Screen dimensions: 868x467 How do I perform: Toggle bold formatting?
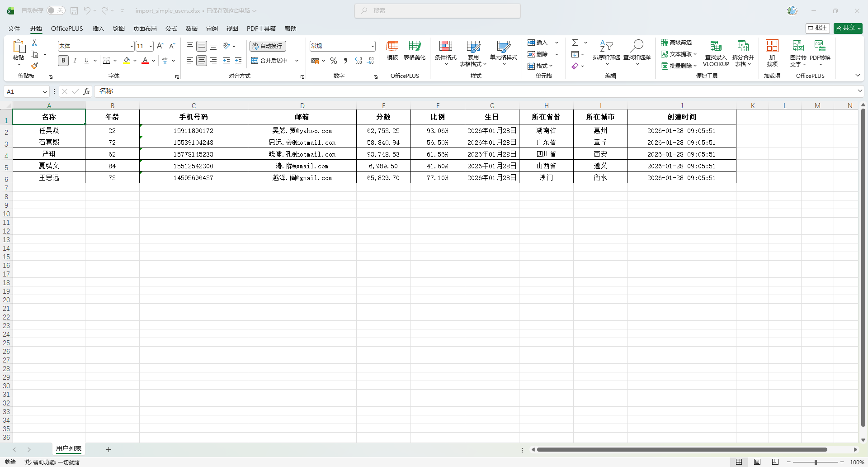(x=63, y=61)
